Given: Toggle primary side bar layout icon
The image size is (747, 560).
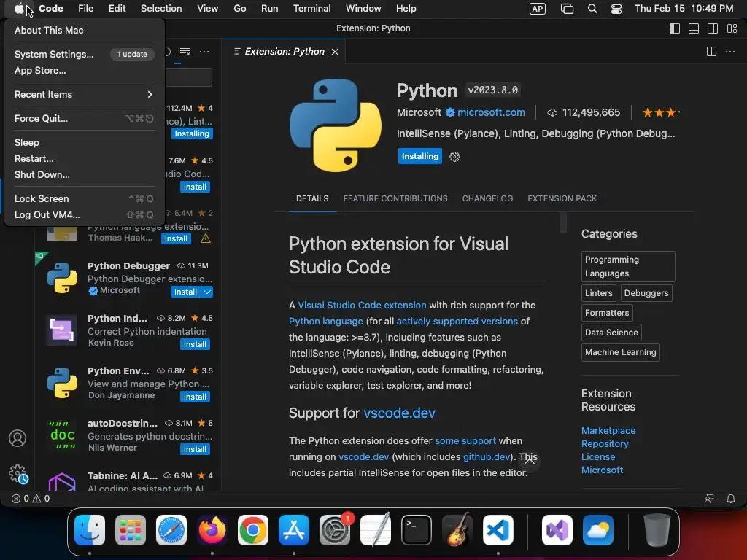Looking at the screenshot, I should click(675, 28).
